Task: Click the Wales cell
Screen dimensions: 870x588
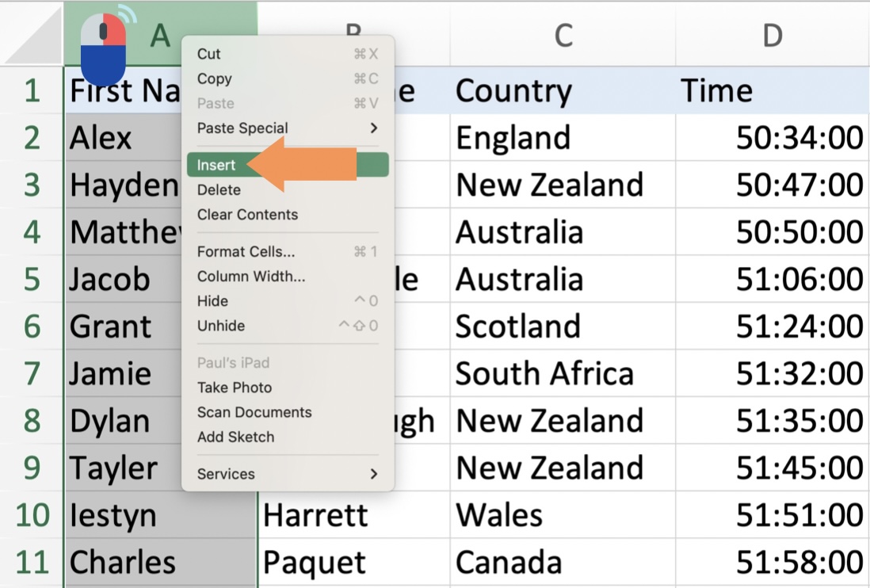Action: [563, 515]
